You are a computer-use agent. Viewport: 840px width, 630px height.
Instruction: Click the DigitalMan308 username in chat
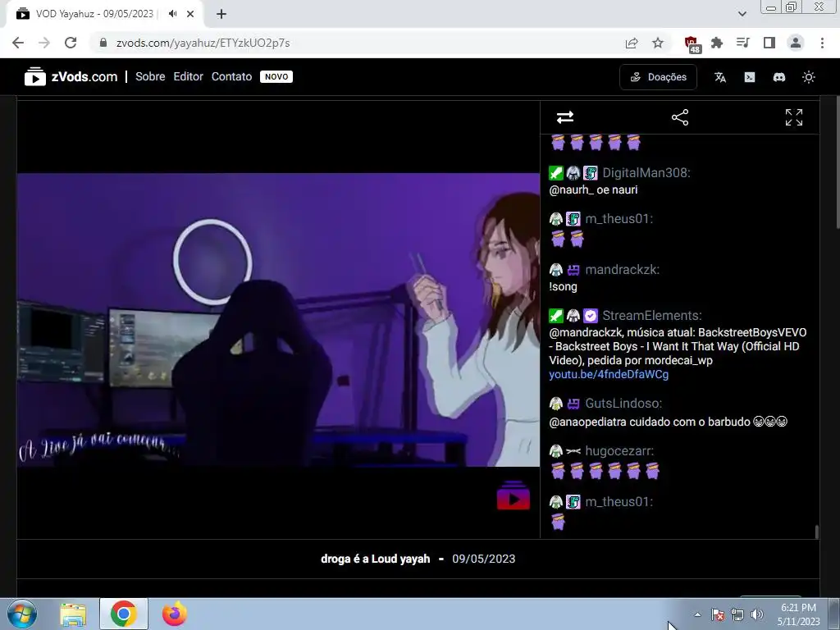646,172
